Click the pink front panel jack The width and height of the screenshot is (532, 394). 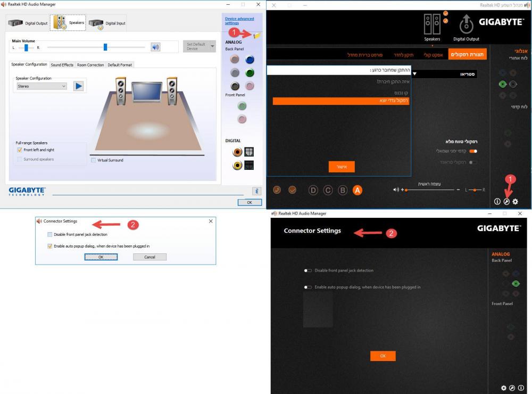242,119
